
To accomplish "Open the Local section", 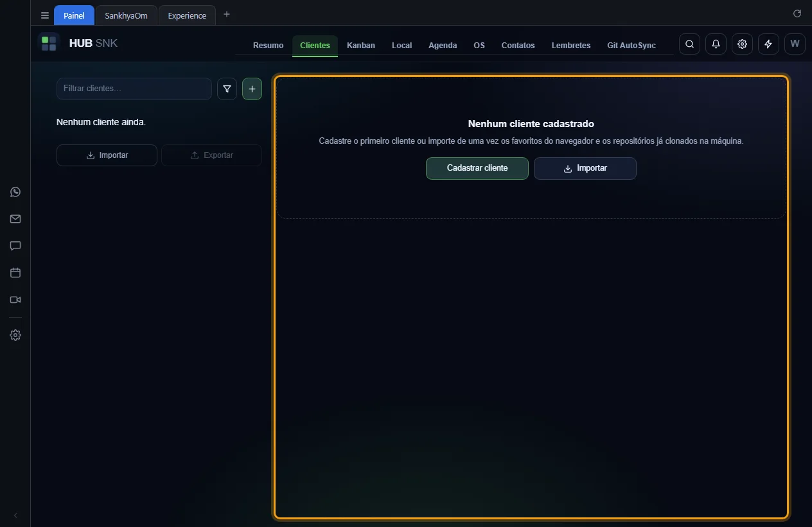I will [402, 46].
